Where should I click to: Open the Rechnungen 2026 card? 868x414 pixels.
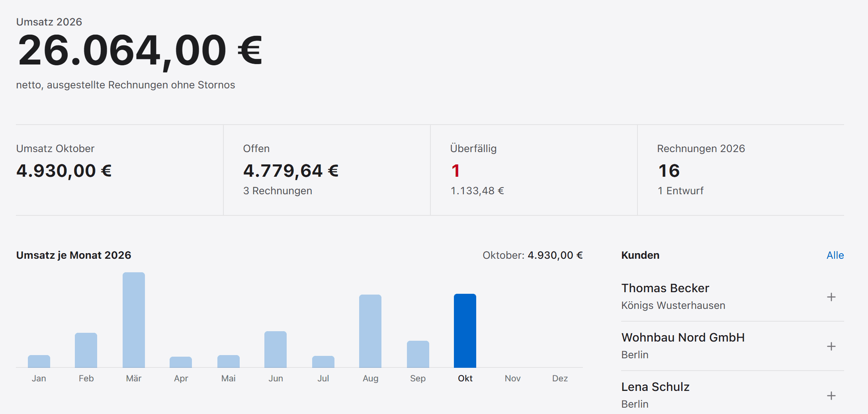[741, 170]
